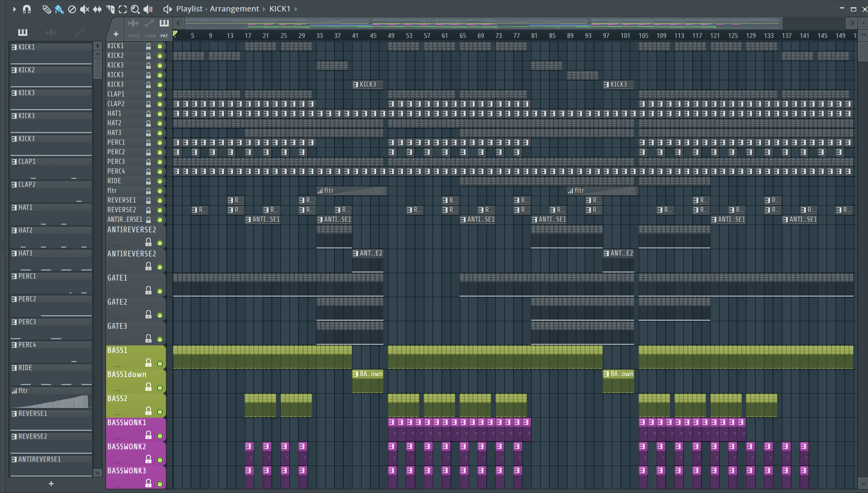Select ANTIREVERSE1 pattern in picker
Viewport: 868px width, 493px height.
point(51,466)
